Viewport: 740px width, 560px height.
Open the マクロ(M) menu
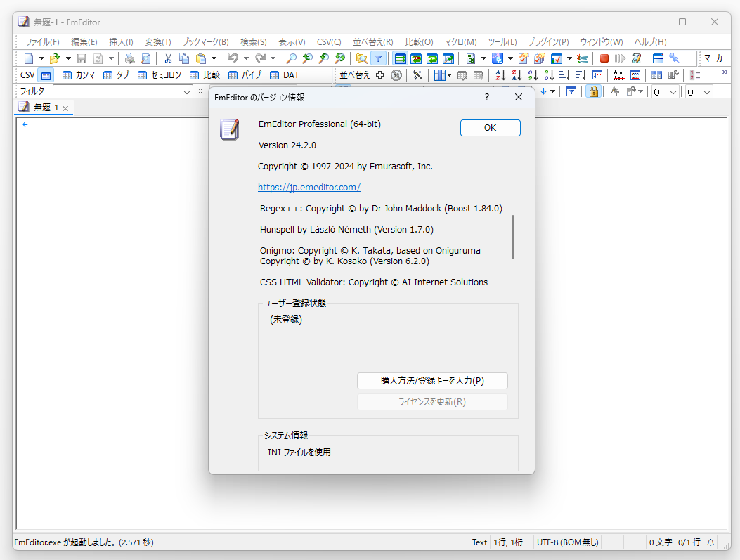coord(460,41)
